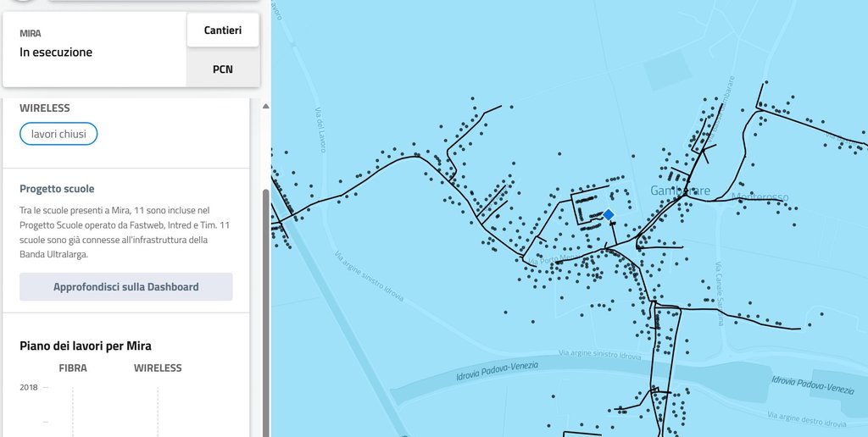Select the WIRELESS column header in chart
The height and width of the screenshot is (437, 868).
coord(158,368)
